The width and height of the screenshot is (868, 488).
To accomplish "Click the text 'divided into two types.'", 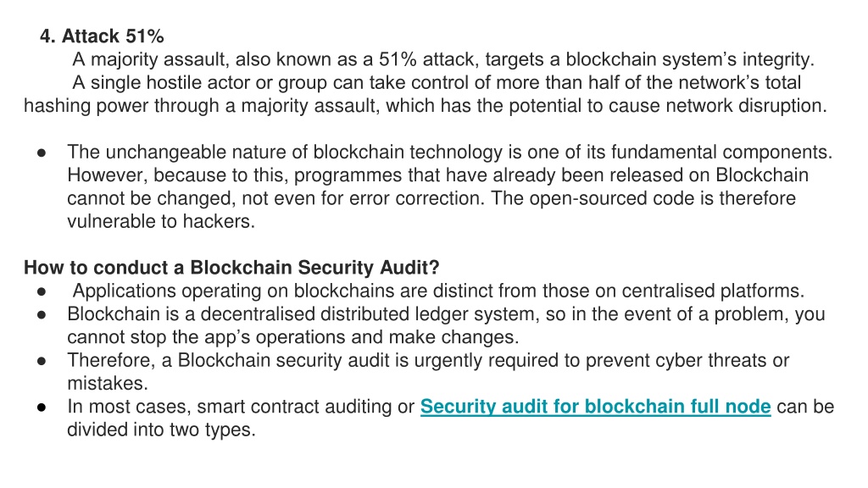I will (x=161, y=430).
